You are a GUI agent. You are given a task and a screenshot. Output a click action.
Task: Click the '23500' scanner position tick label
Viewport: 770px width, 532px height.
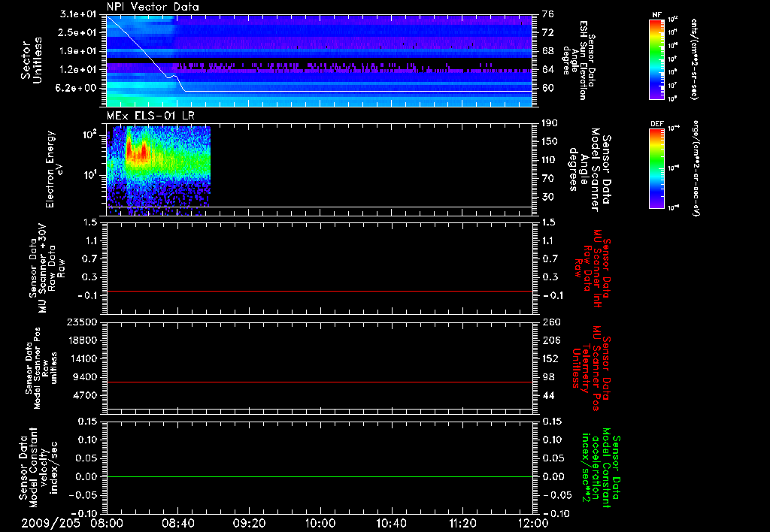[x=81, y=322]
